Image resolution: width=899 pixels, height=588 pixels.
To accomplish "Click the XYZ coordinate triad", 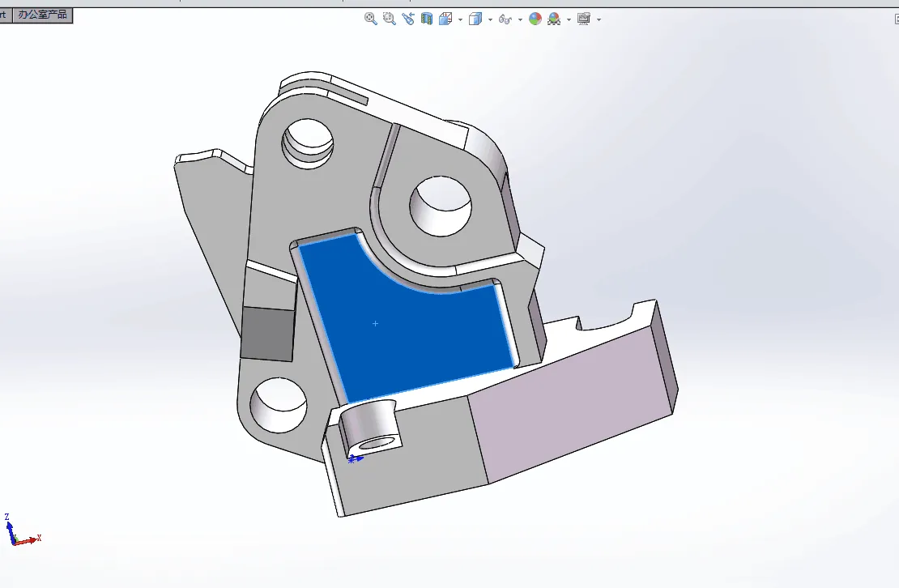I will [x=22, y=530].
